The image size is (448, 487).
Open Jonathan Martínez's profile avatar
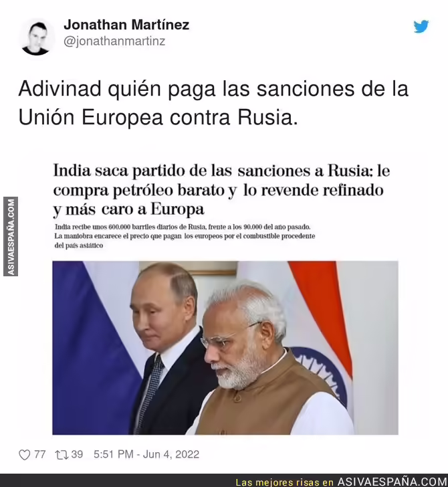coord(35,38)
